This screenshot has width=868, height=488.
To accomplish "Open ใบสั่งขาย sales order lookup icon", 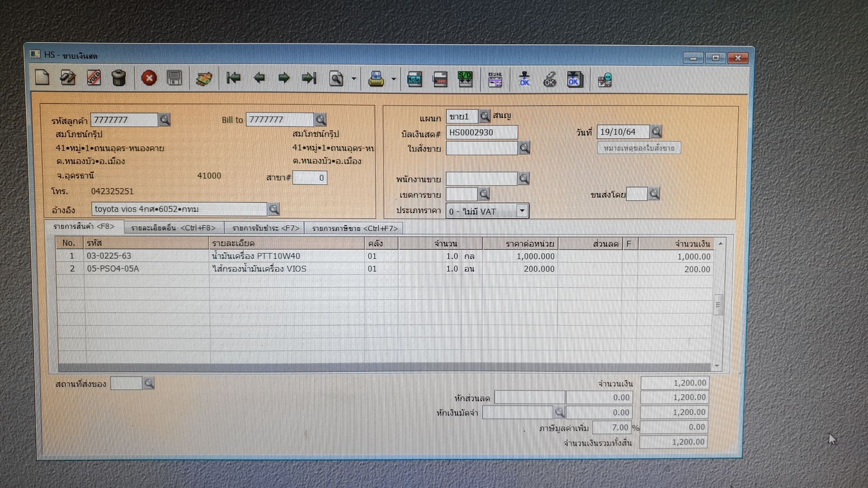I will pyautogui.click(x=524, y=148).
